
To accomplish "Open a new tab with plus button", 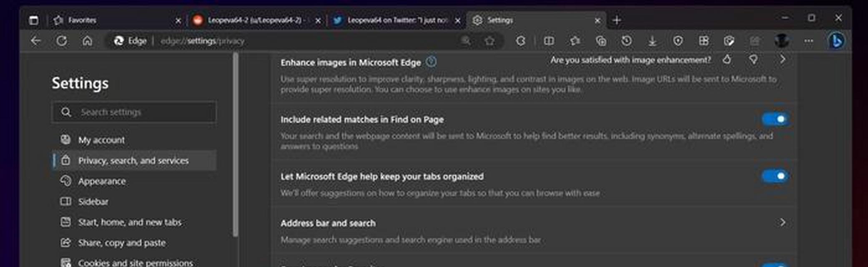I will pyautogui.click(x=617, y=20).
